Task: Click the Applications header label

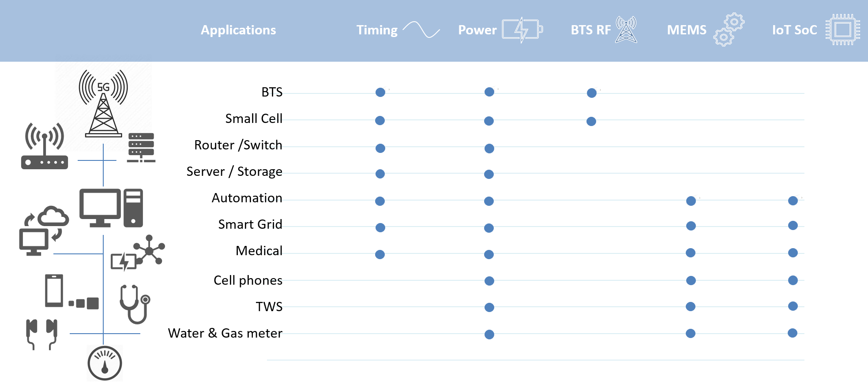Action: click(238, 30)
